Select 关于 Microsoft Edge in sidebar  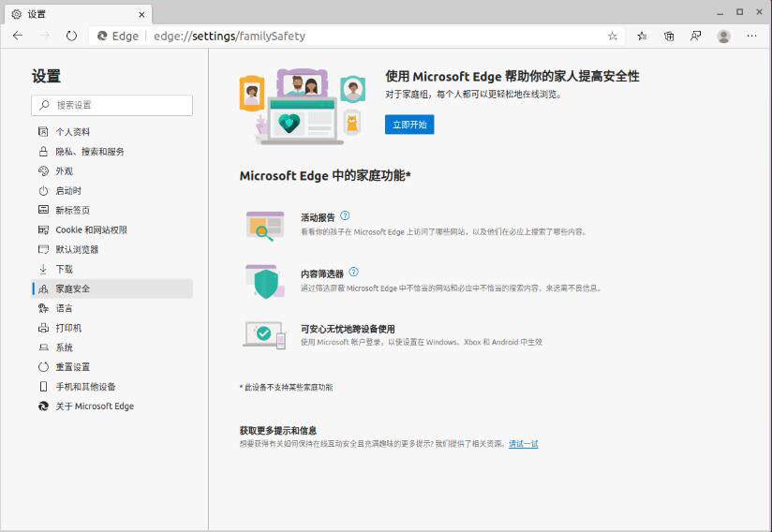pyautogui.click(x=94, y=406)
